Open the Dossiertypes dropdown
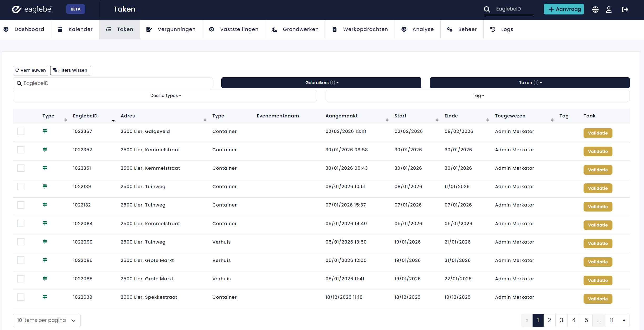This screenshot has height=330, width=644. pyautogui.click(x=165, y=96)
